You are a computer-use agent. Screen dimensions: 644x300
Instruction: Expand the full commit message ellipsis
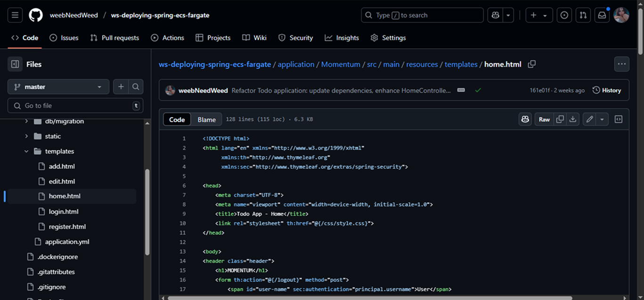[x=461, y=90]
